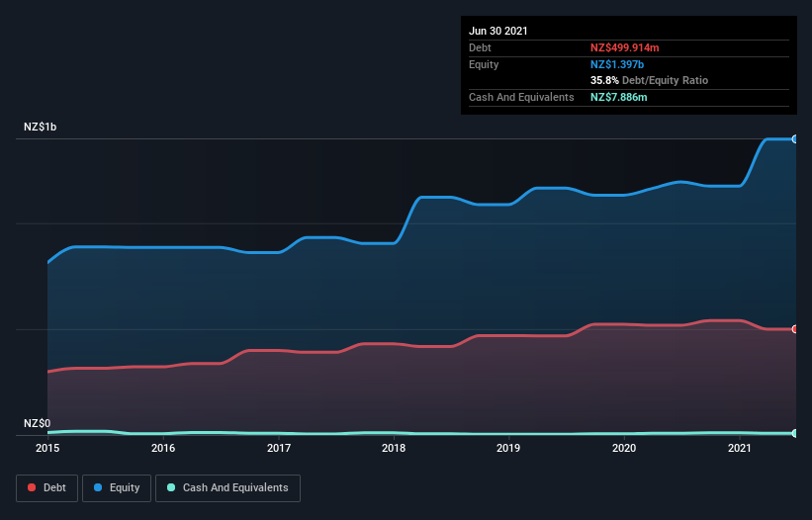Click Cash And Equivalents label in tooltip

pos(521,97)
